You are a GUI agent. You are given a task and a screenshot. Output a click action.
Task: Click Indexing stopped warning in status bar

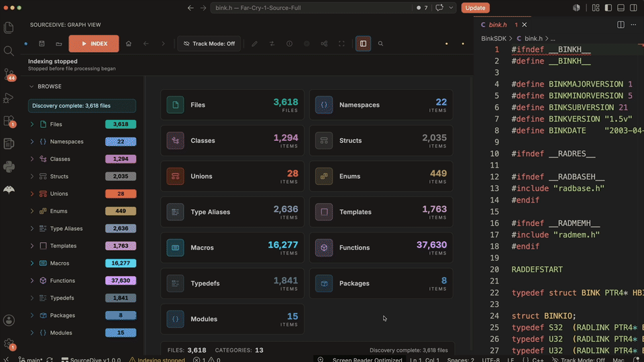click(157, 359)
